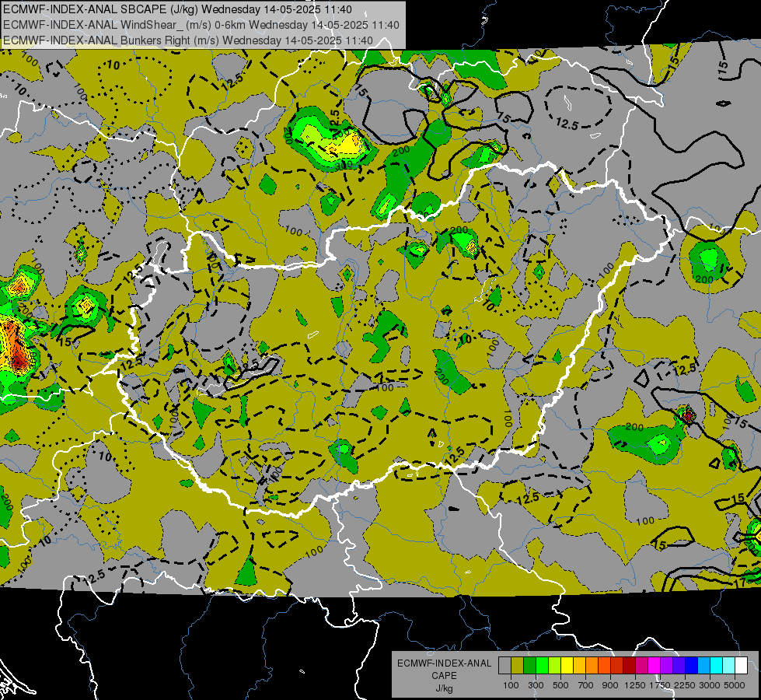
Task: Click the legend title ECMWF-INDEX-ANAL
Action: click(x=444, y=663)
